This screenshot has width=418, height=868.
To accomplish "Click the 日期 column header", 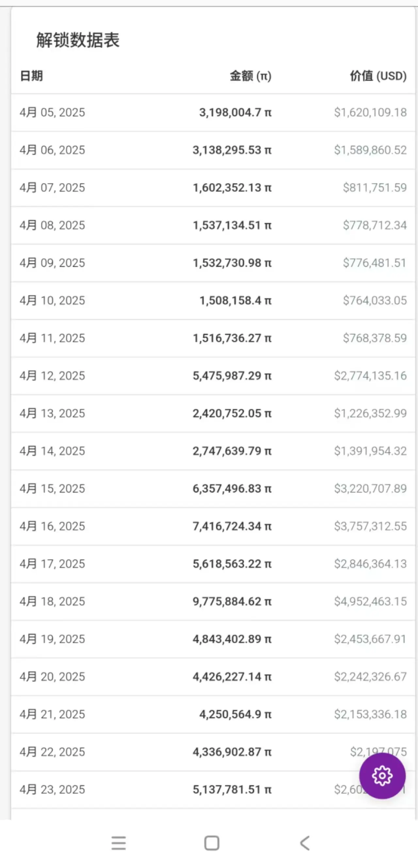I will coord(31,76).
